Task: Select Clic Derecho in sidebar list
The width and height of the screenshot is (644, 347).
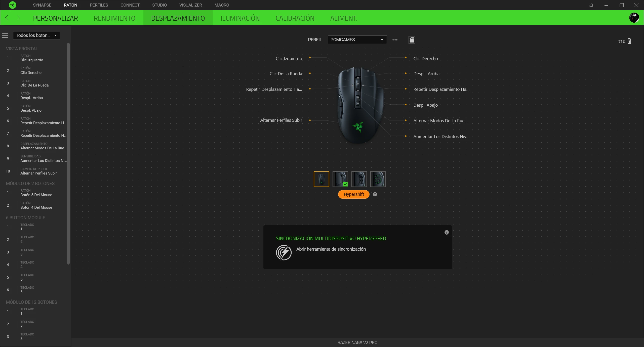Action: point(34,71)
